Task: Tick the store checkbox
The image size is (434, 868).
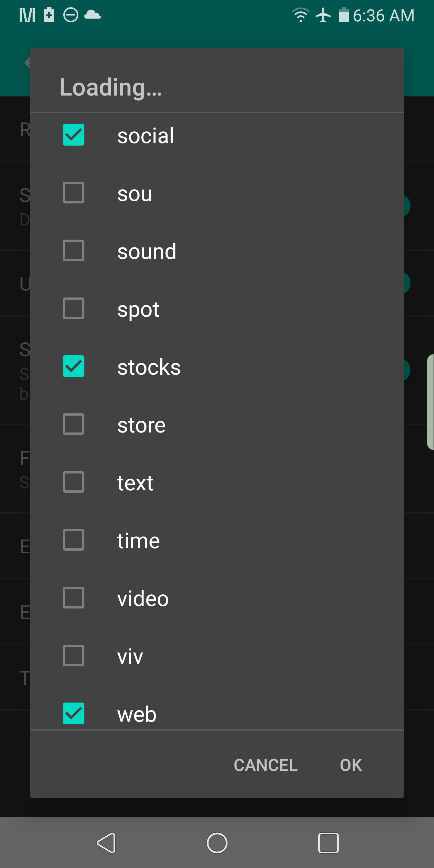Action: pyautogui.click(x=74, y=424)
